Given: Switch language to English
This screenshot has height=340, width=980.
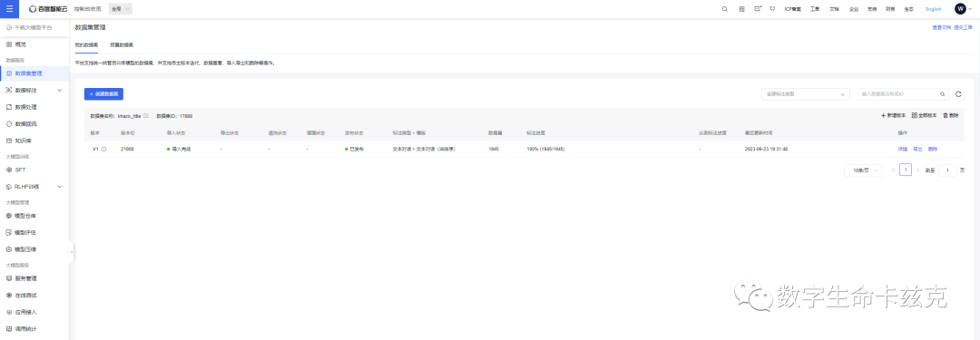Looking at the screenshot, I should 934,9.
